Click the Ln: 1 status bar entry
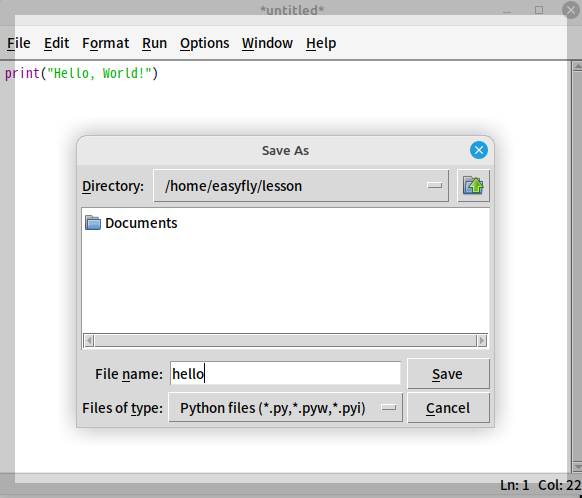The image size is (582, 498). (514, 485)
